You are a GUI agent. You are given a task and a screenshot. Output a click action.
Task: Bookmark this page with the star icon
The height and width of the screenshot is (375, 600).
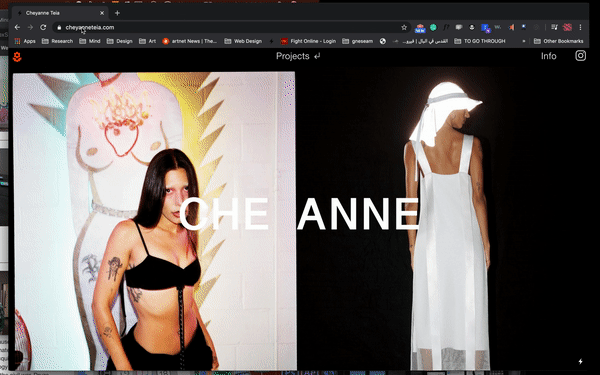click(404, 27)
